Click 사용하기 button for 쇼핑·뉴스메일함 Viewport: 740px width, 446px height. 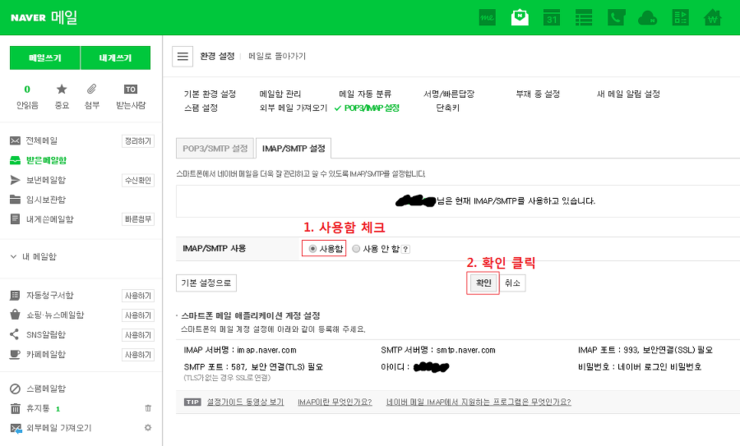(138, 315)
